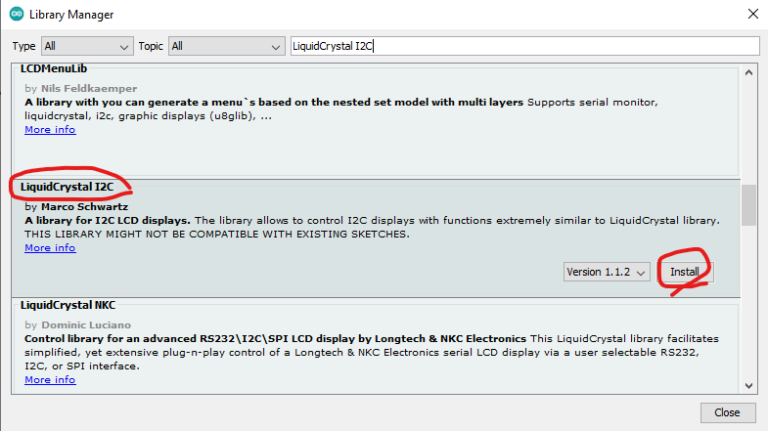Click the Library Manager title text
The height and width of the screenshot is (431, 768).
[x=71, y=15]
